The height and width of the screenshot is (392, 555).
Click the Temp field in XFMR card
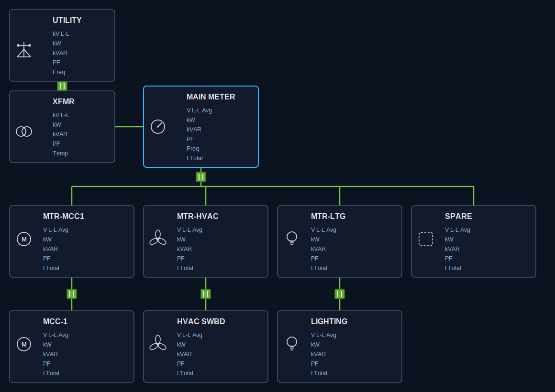[x=60, y=153]
